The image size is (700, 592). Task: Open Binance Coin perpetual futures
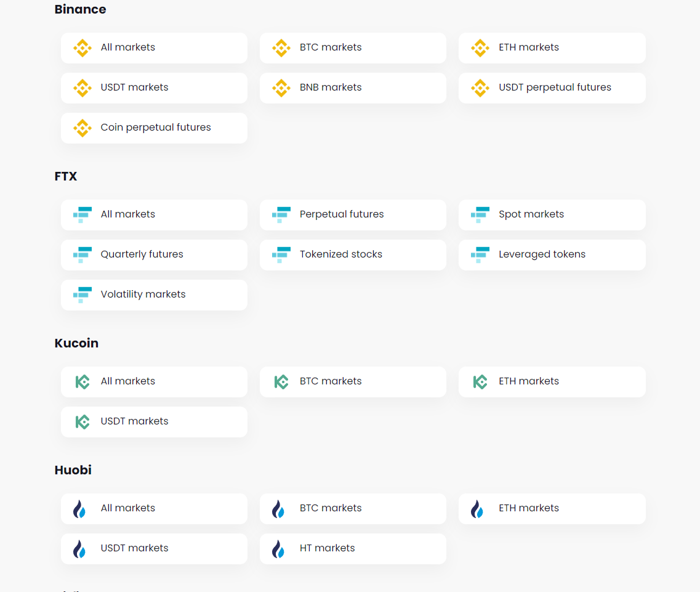point(154,128)
